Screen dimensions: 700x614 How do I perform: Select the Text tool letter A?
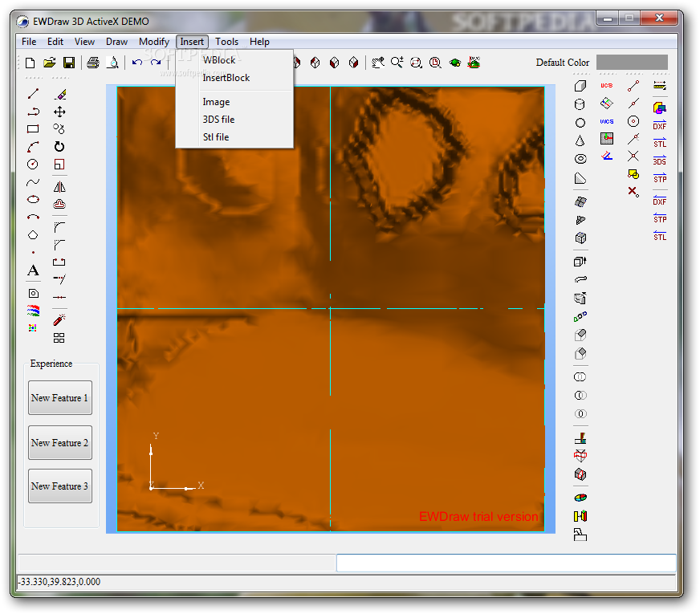click(33, 270)
